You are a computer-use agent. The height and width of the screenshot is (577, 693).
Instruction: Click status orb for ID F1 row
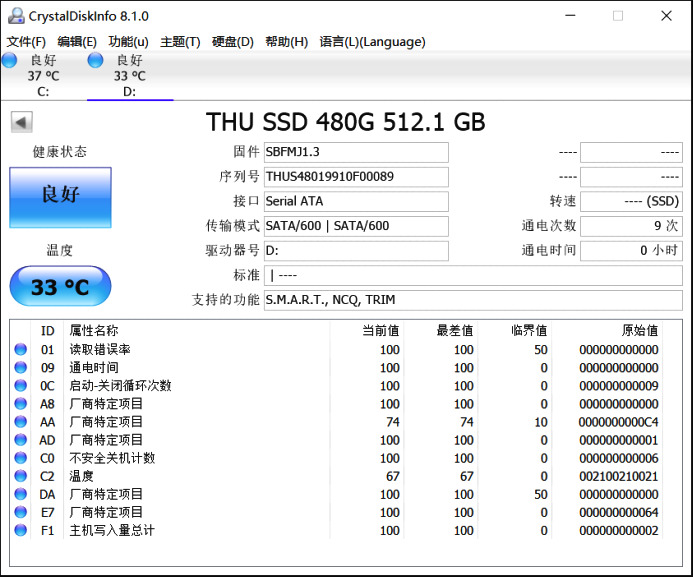tap(20, 530)
